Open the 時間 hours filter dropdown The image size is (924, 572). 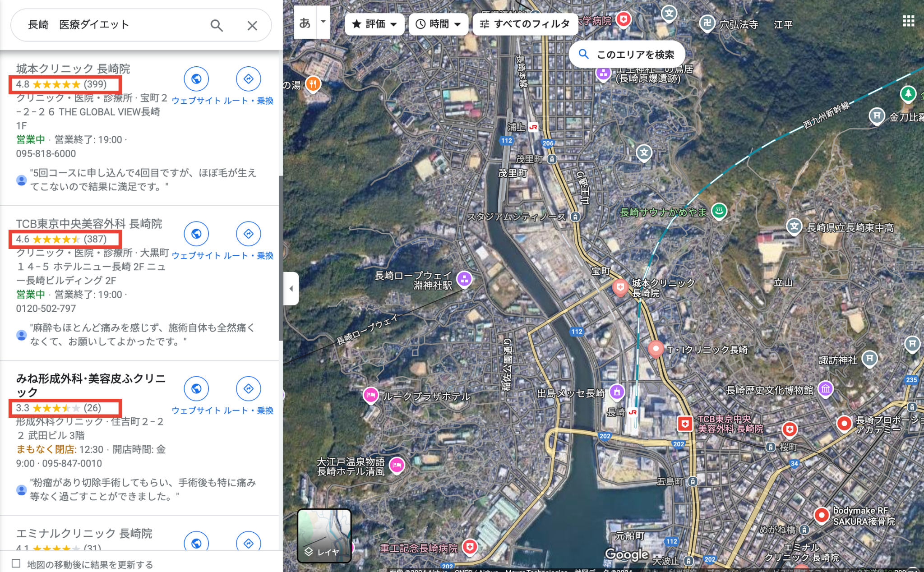pos(438,24)
